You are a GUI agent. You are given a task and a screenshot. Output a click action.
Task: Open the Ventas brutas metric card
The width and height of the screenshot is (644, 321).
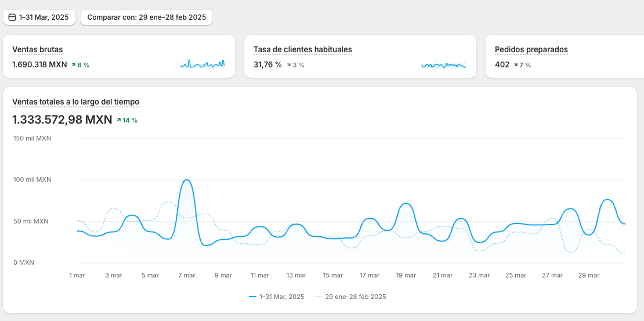tap(38, 50)
